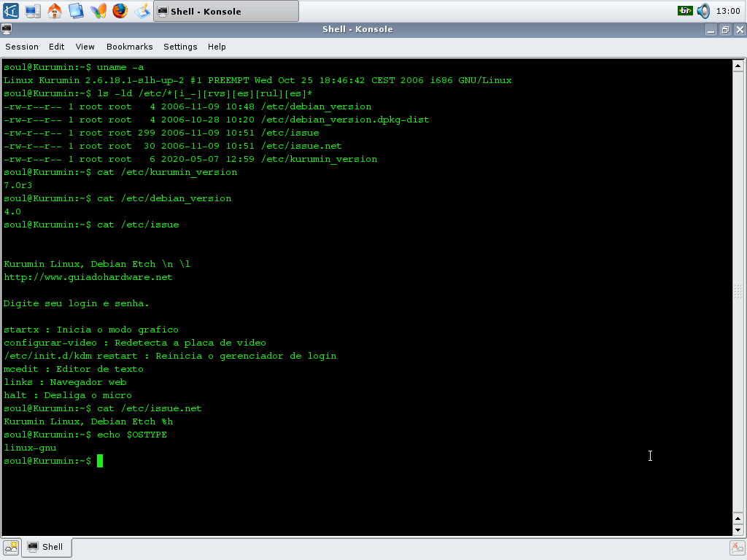Launch Firefox from the panel
This screenshot has width=747, height=560.
120,10
